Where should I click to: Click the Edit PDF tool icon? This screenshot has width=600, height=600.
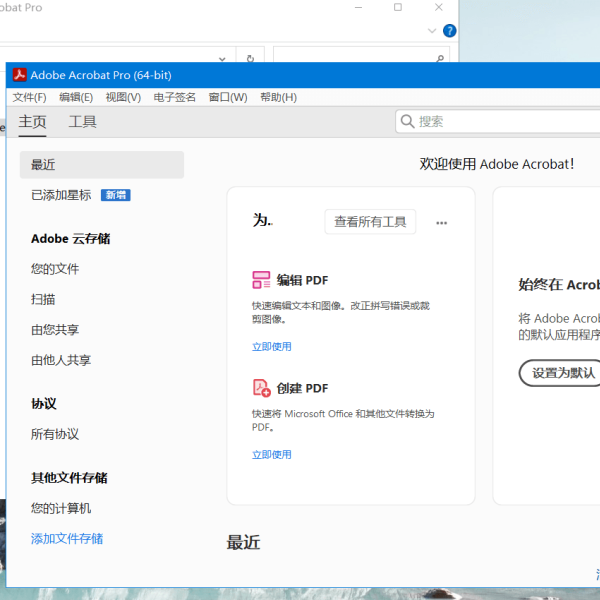[x=261, y=280]
